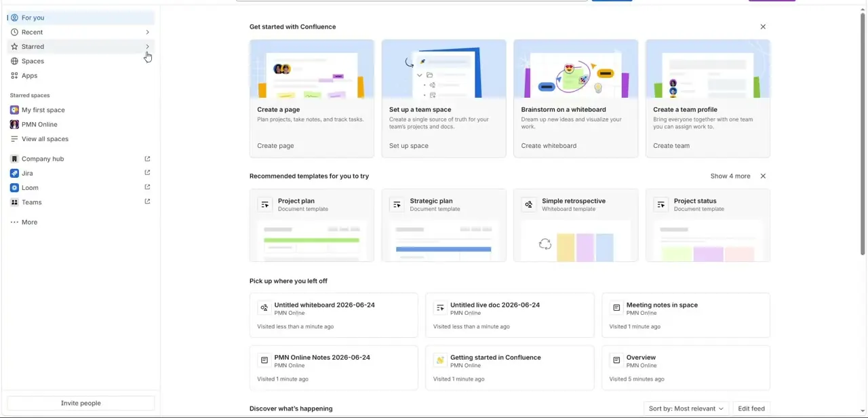Click the Create whiteboard link
The height and width of the screenshot is (418, 868).
(x=549, y=146)
